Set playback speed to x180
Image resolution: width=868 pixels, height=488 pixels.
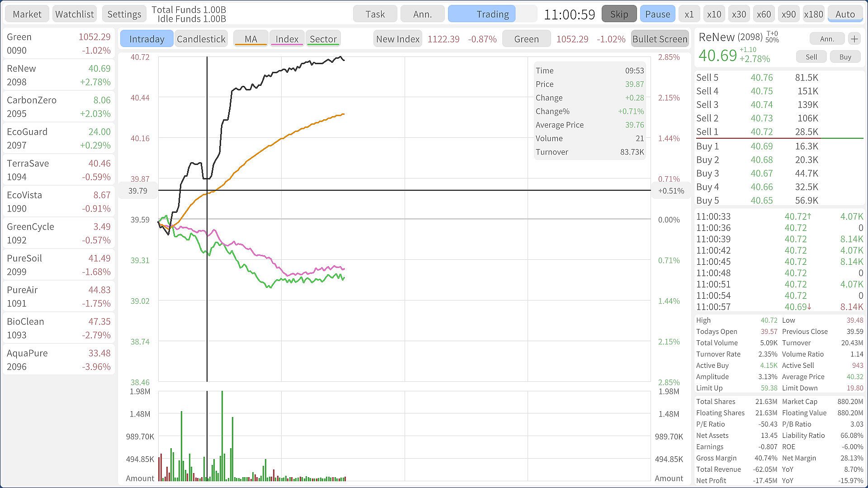pos(813,14)
